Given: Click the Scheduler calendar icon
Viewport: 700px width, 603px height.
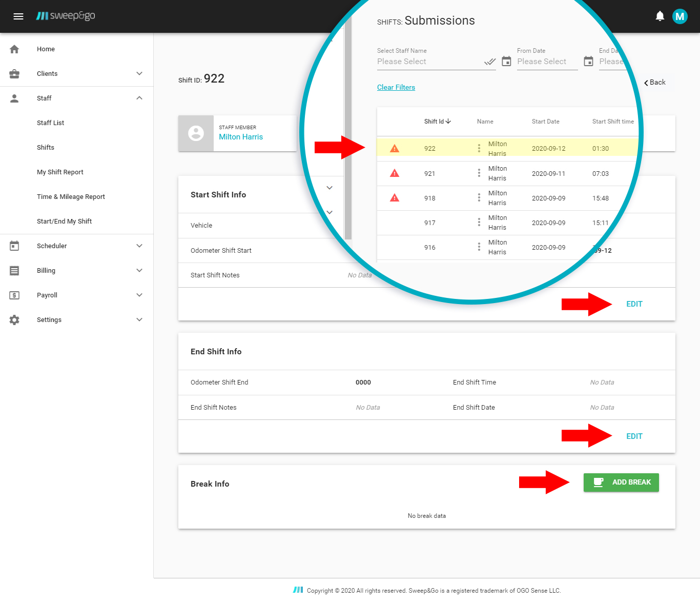Looking at the screenshot, I should pos(14,246).
